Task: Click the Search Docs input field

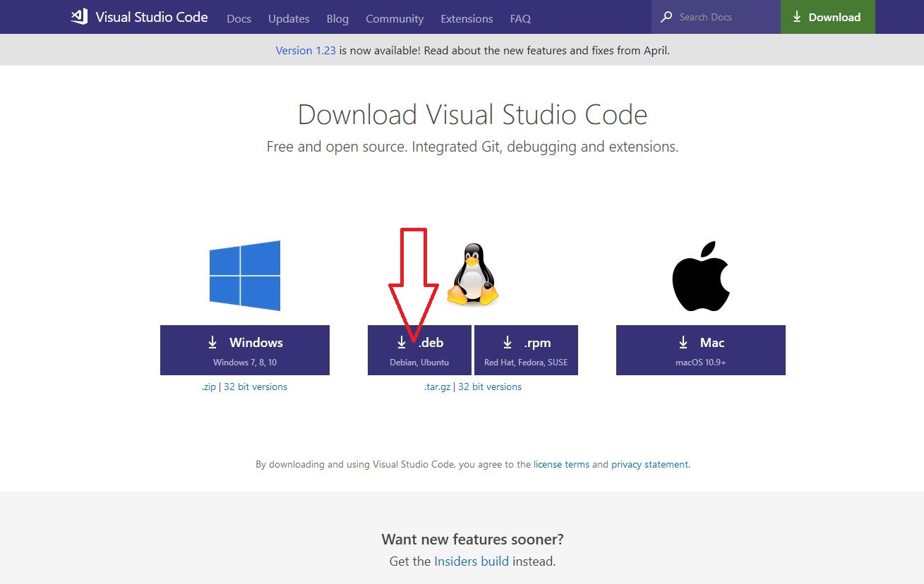Action: point(716,17)
